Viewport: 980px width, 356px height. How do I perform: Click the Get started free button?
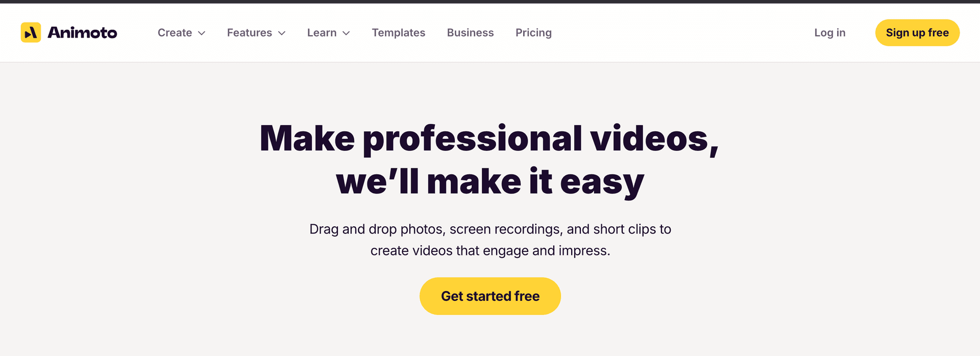click(x=490, y=296)
